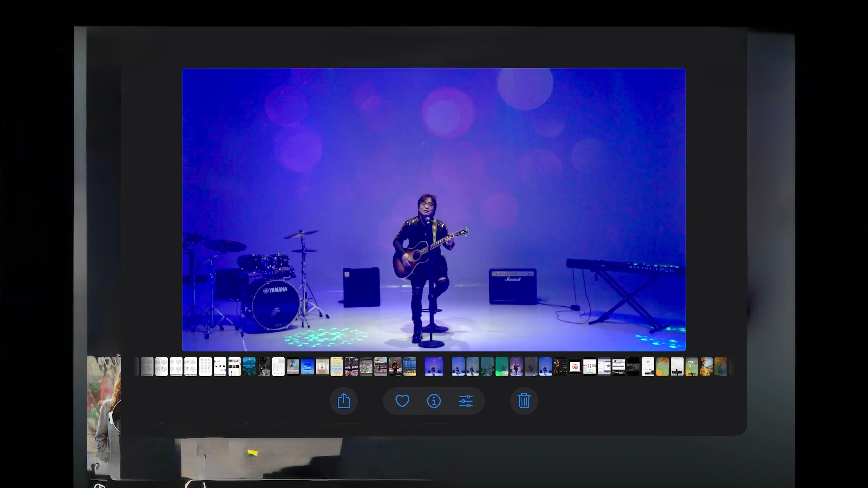Open the Share sheet for this photo

click(x=343, y=401)
